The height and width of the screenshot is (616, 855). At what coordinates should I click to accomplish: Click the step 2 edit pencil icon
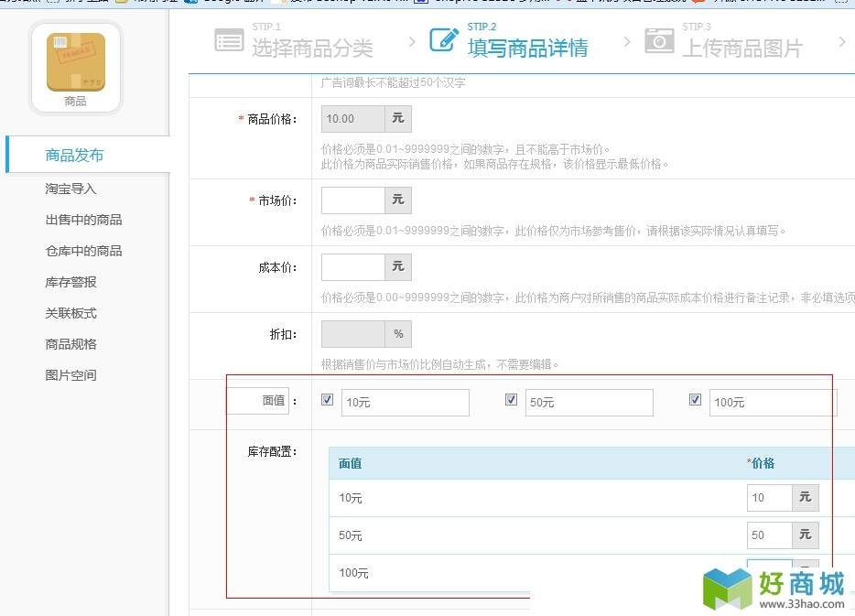[x=444, y=39]
